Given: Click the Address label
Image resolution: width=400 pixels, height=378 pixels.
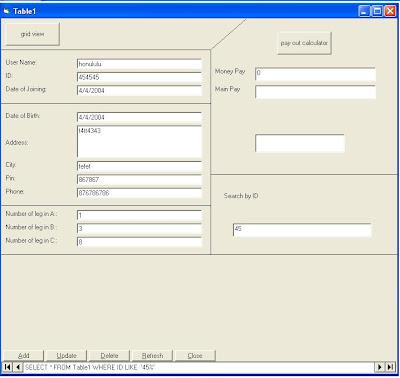Looking at the screenshot, I should (x=17, y=143).
